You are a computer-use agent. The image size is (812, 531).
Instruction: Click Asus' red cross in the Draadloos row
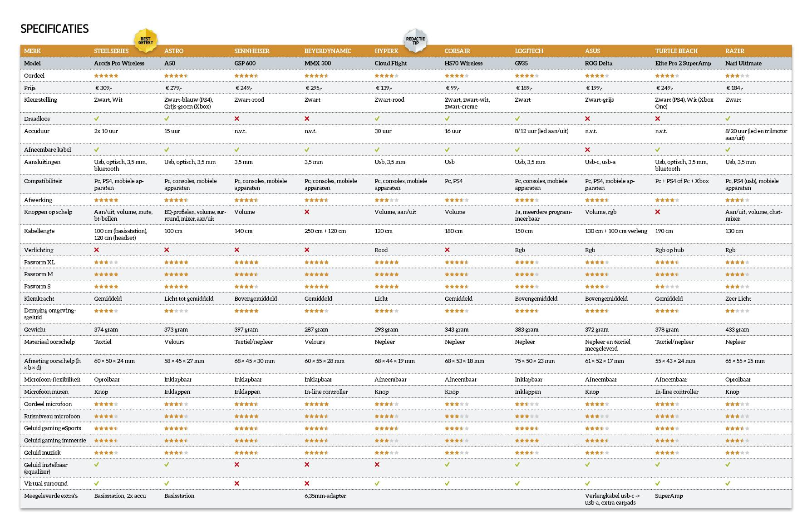point(588,119)
